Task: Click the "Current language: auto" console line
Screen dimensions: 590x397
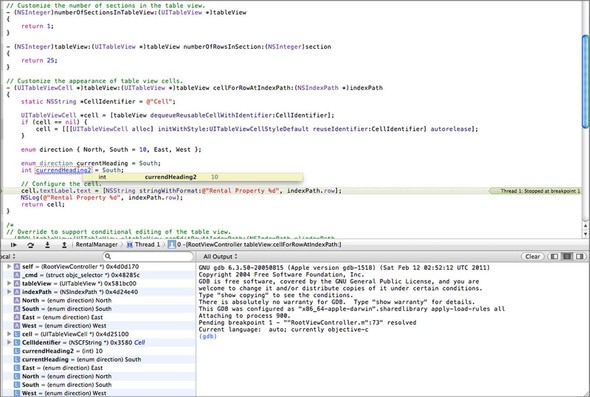Action: [283, 330]
